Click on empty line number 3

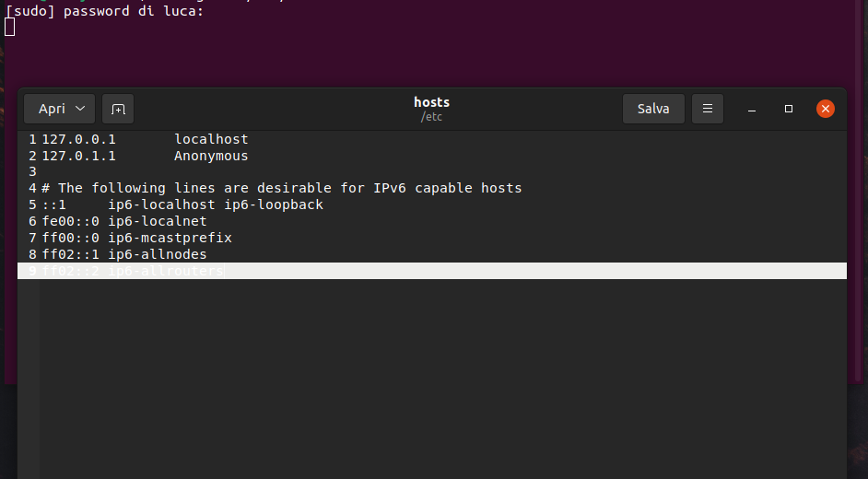click(32, 172)
